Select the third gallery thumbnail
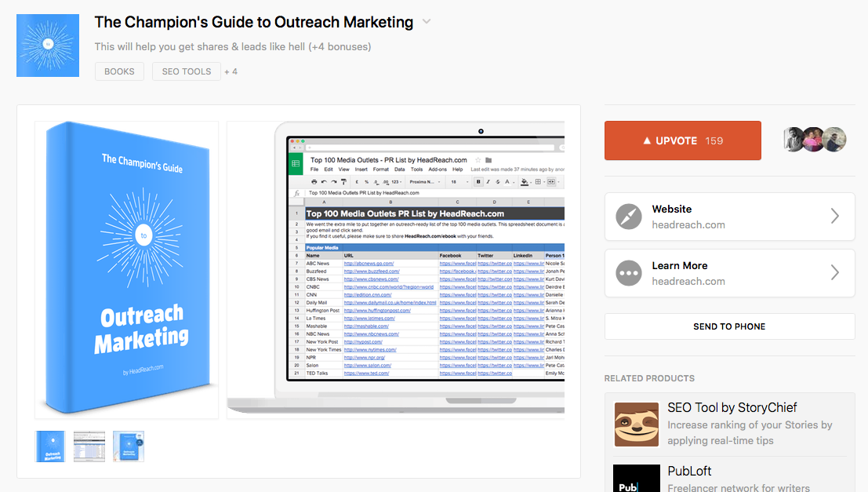 [x=129, y=446]
